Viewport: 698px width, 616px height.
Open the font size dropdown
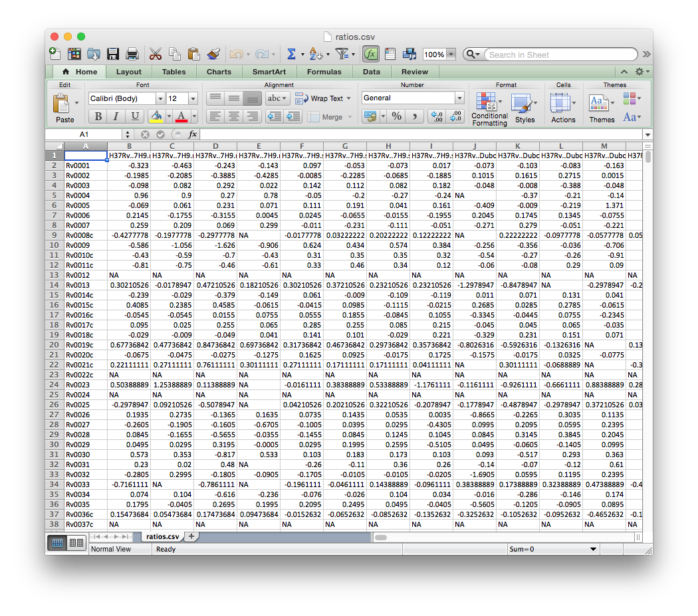[193, 98]
